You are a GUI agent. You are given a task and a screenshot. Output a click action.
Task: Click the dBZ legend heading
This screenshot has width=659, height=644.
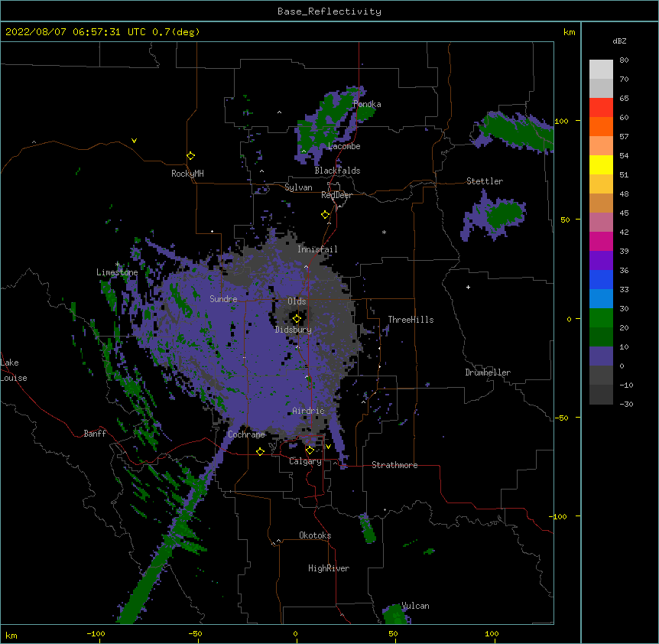(619, 41)
